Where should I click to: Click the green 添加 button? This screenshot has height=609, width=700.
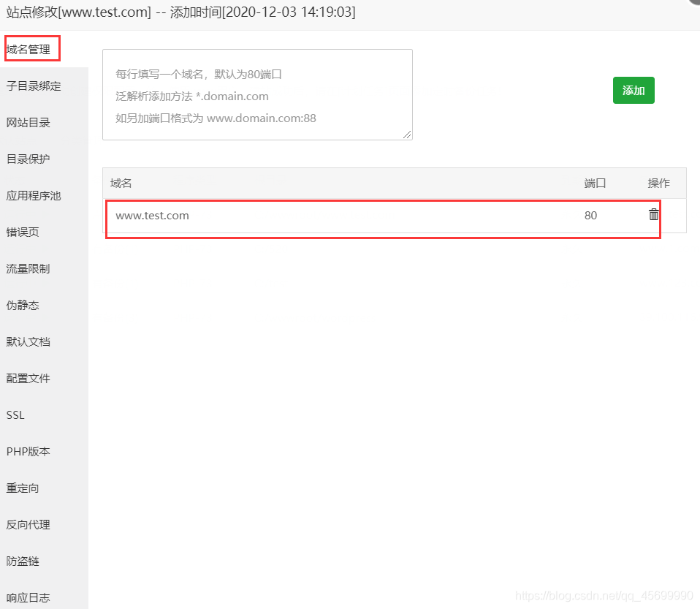(634, 90)
